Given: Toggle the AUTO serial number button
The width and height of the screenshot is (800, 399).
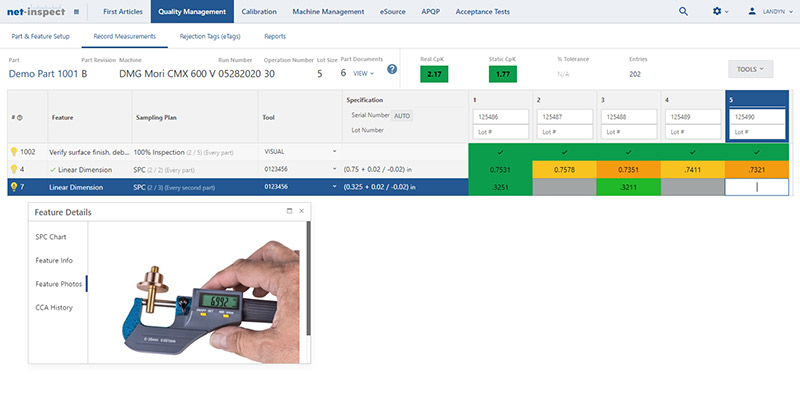Looking at the screenshot, I should 402,116.
